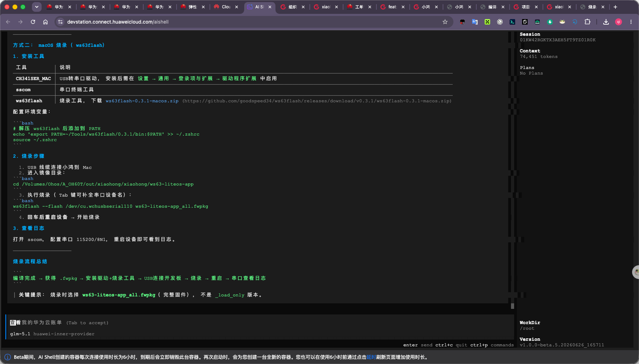The height and width of the screenshot is (364, 639).
Task: Expand the tab search dropdown
Action: pyautogui.click(x=37, y=7)
